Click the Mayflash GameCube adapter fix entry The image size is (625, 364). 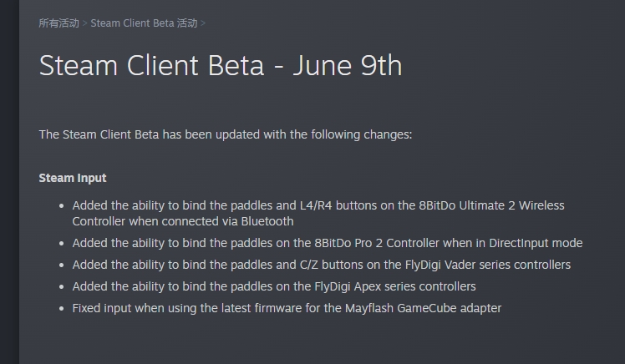[287, 308]
